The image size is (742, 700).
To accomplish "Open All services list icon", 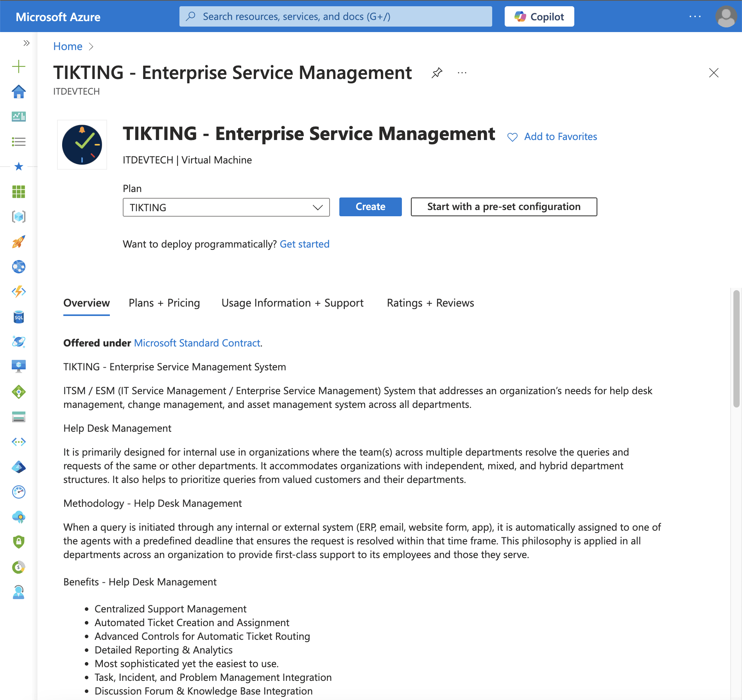I will click(x=18, y=142).
